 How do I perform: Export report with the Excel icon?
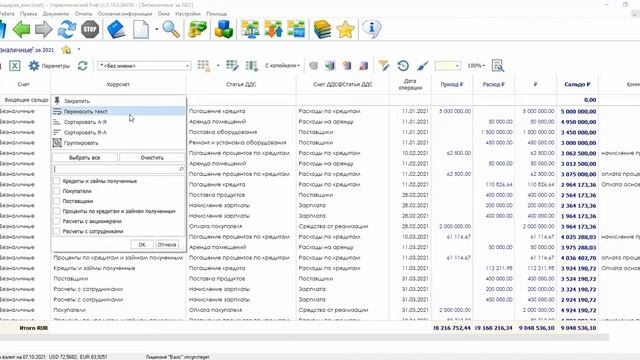[x=15, y=65]
